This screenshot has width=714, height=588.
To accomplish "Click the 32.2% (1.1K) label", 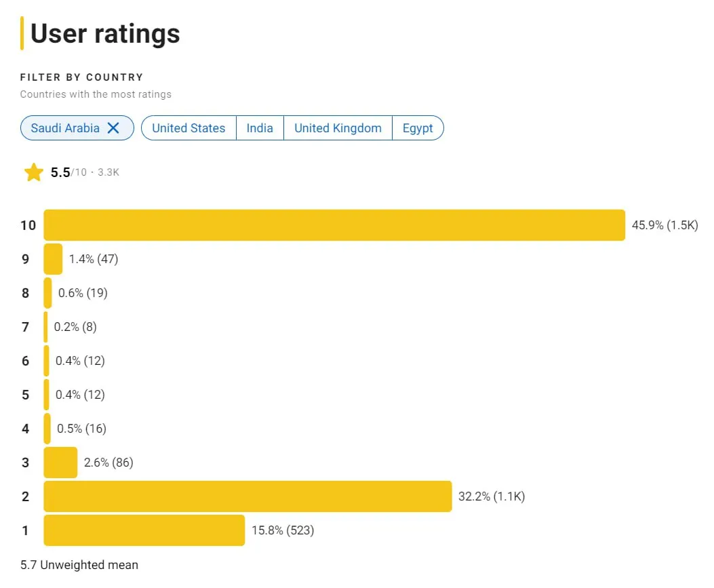I will point(492,496).
